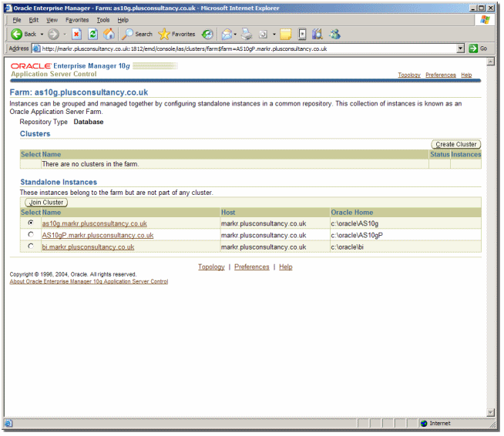Click the status bar page icon

(8, 424)
